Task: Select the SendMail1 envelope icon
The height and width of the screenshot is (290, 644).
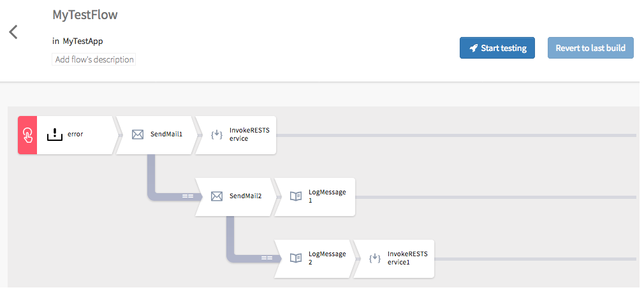Action: [x=138, y=134]
